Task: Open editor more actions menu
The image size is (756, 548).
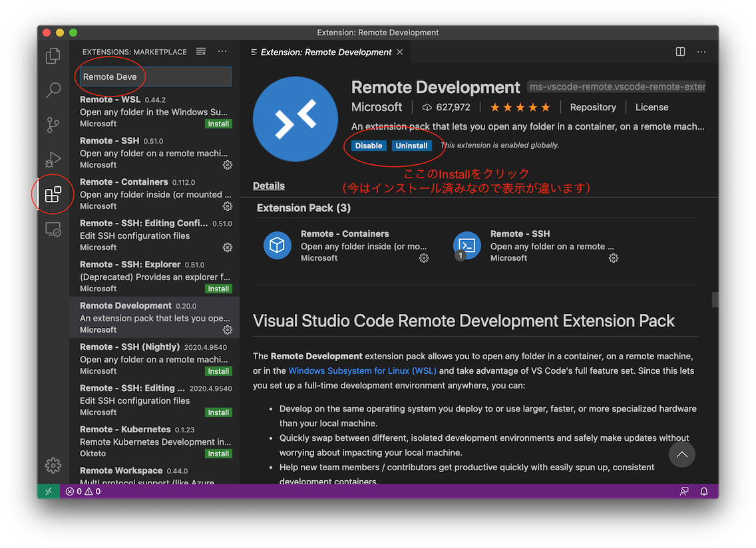Action: [701, 52]
